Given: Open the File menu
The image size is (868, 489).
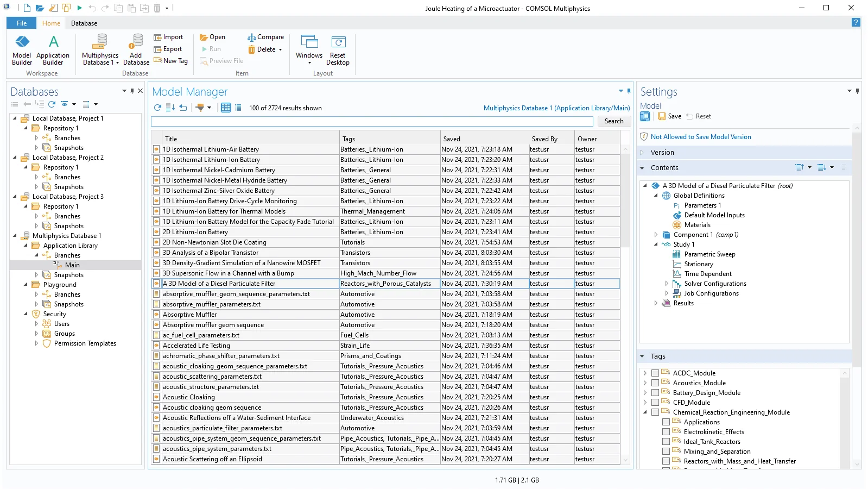Looking at the screenshot, I should point(22,23).
